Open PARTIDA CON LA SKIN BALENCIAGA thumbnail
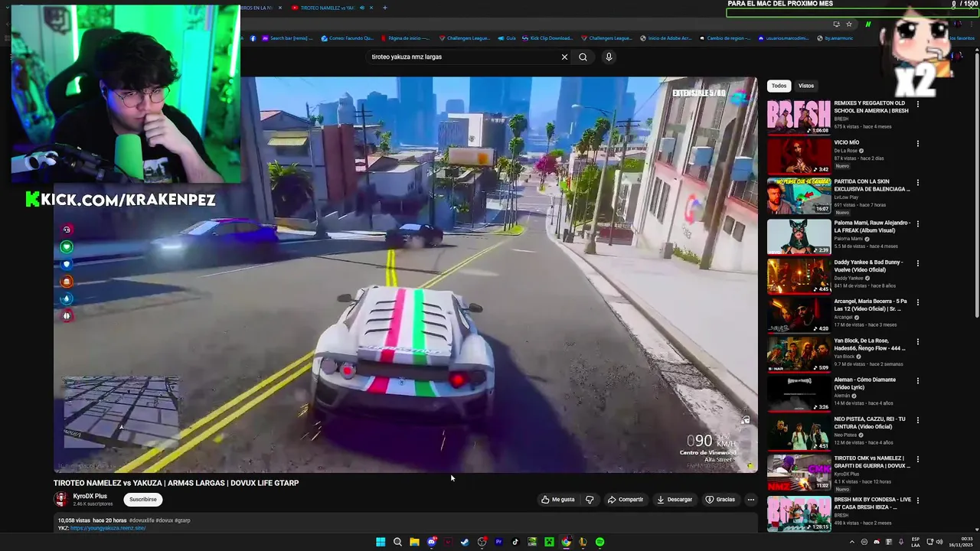The image size is (980, 551). pyautogui.click(x=799, y=196)
